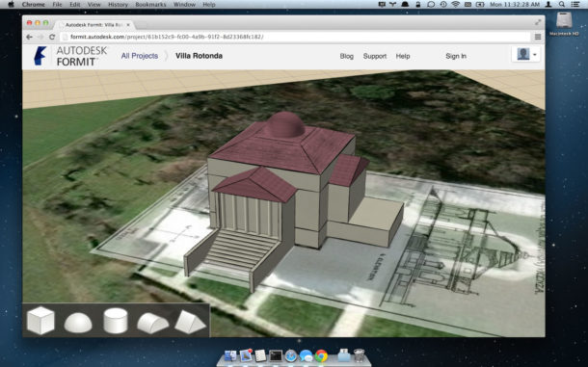
Task: Click the Autodesk FormIt logo
Action: (x=70, y=56)
